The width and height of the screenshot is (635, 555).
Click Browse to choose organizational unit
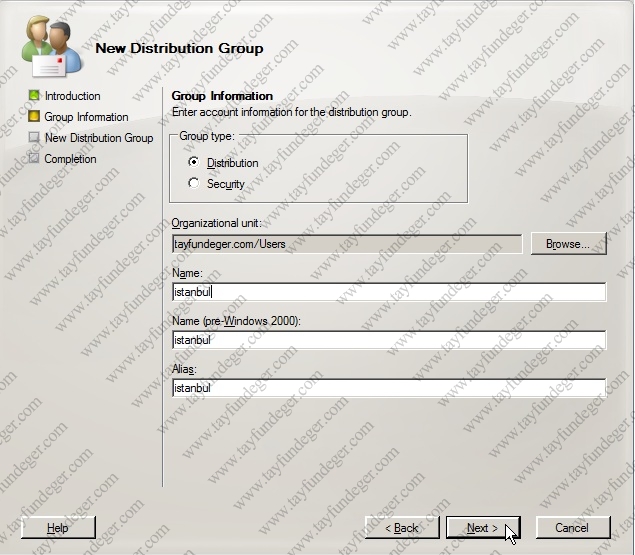(x=569, y=244)
